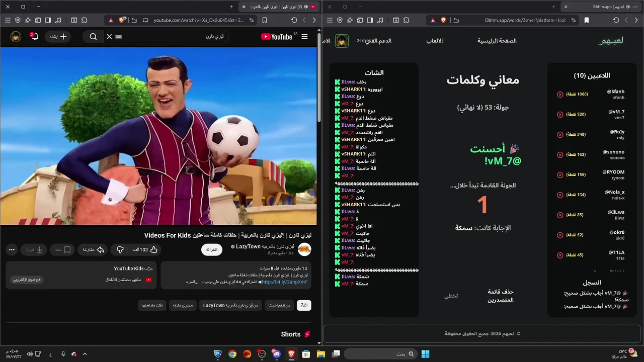This screenshot has width=644, height=362.
Task: Show hidden tray icons chevron
Action: [85, 354]
